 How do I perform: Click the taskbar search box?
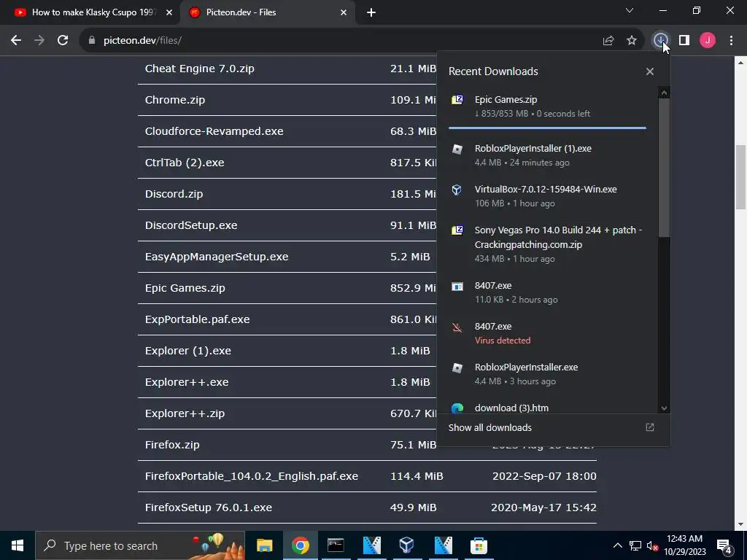[140, 545]
